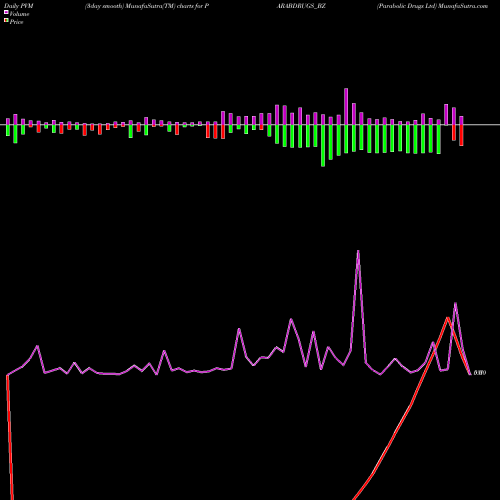Click the value label at the line end
The height and width of the screenshot is (500, 500).
480,373
